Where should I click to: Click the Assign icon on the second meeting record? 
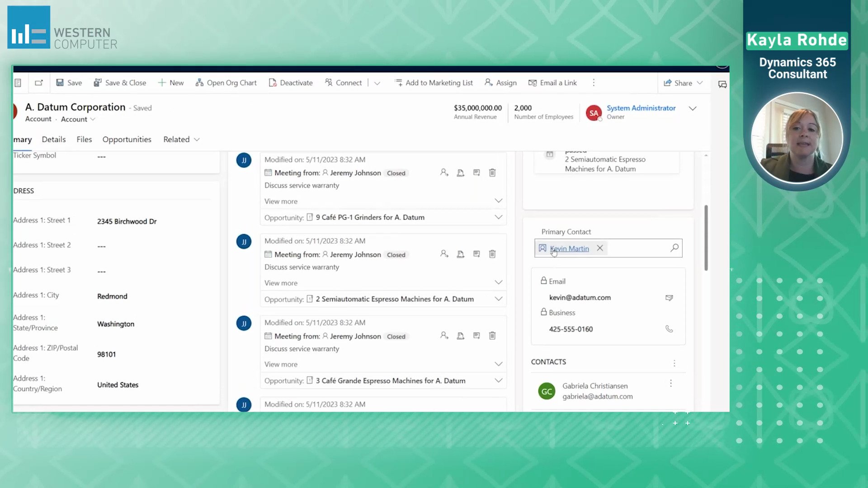coord(444,254)
